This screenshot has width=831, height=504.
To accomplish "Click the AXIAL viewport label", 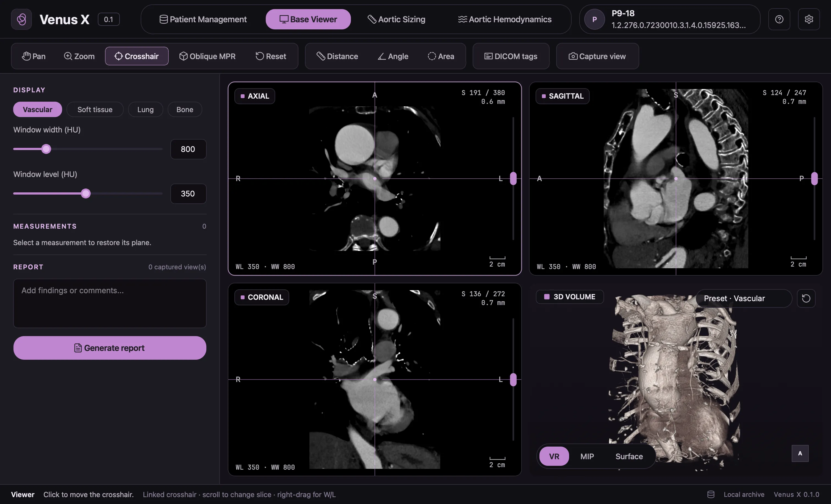I will (255, 96).
